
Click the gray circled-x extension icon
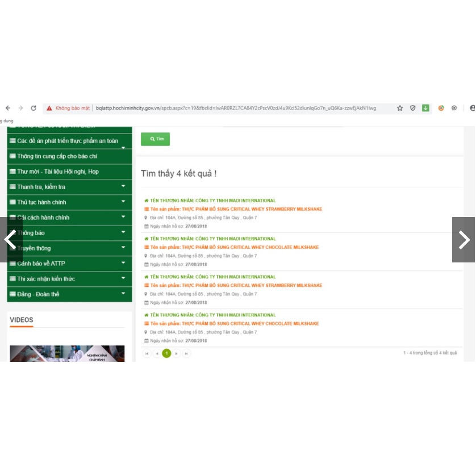pos(454,108)
